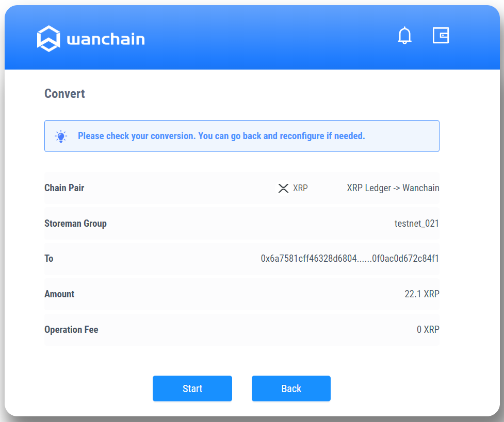Click XRP Ledger -> Wanchain chain direction
504x422 pixels.
point(393,188)
